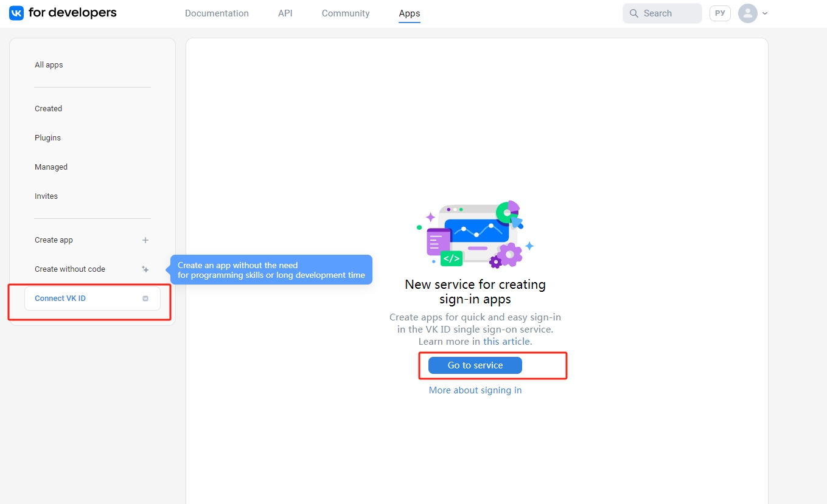Expand the account dropdown chevron

(765, 13)
